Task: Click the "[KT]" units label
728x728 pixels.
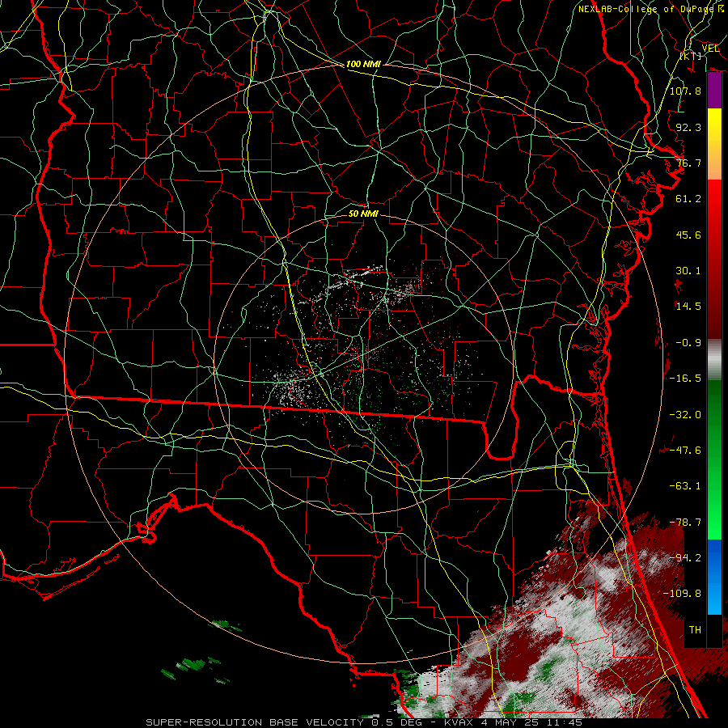Action: pos(691,56)
